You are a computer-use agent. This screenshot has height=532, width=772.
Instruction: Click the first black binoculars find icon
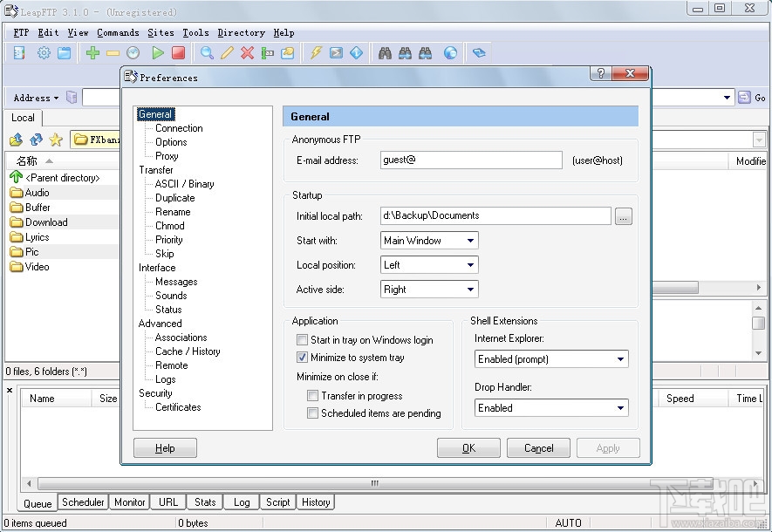pos(385,53)
